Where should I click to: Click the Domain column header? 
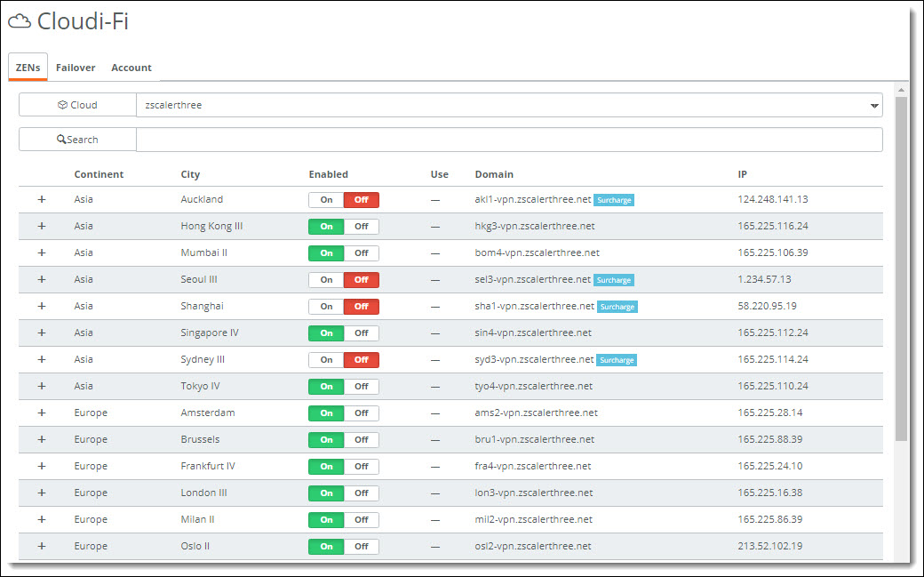[x=494, y=174]
